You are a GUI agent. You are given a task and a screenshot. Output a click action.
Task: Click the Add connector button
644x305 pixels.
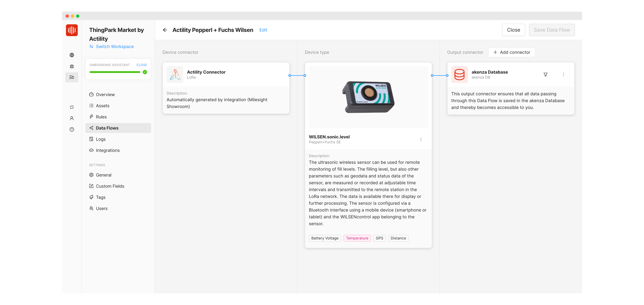point(512,52)
